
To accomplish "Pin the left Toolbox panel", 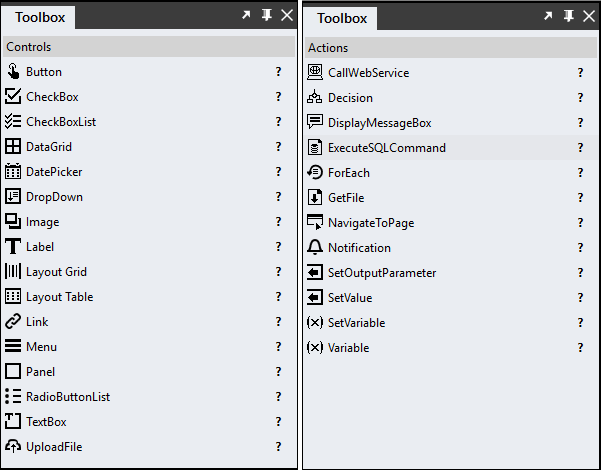I will (x=267, y=15).
